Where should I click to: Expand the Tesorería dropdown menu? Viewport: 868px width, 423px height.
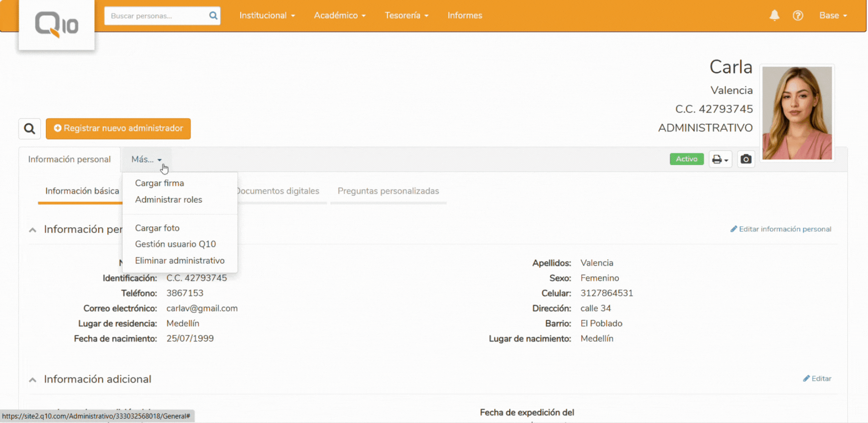point(406,16)
